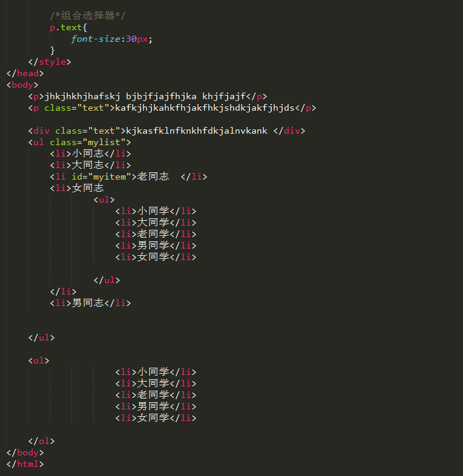Click the closing </ol> tag
This screenshot has width=463, height=476.
(41, 441)
